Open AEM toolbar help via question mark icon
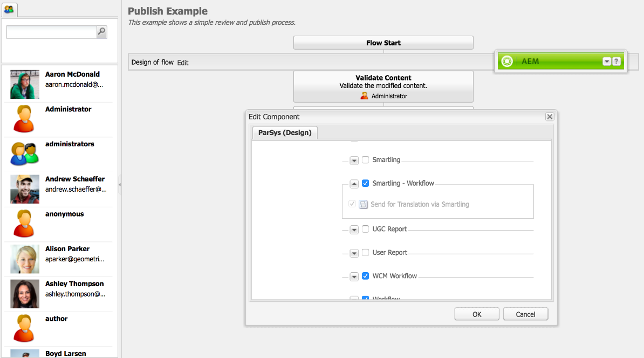Viewport: 644px width, 358px height. 616,61
